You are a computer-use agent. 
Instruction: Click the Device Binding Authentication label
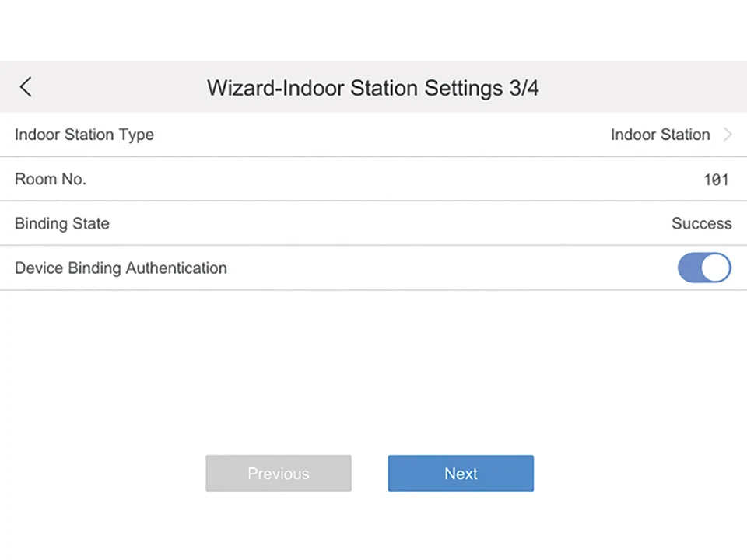click(121, 268)
